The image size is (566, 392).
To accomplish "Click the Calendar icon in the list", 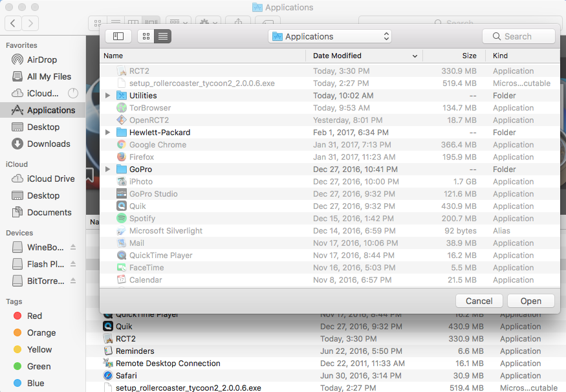I will click(122, 279).
